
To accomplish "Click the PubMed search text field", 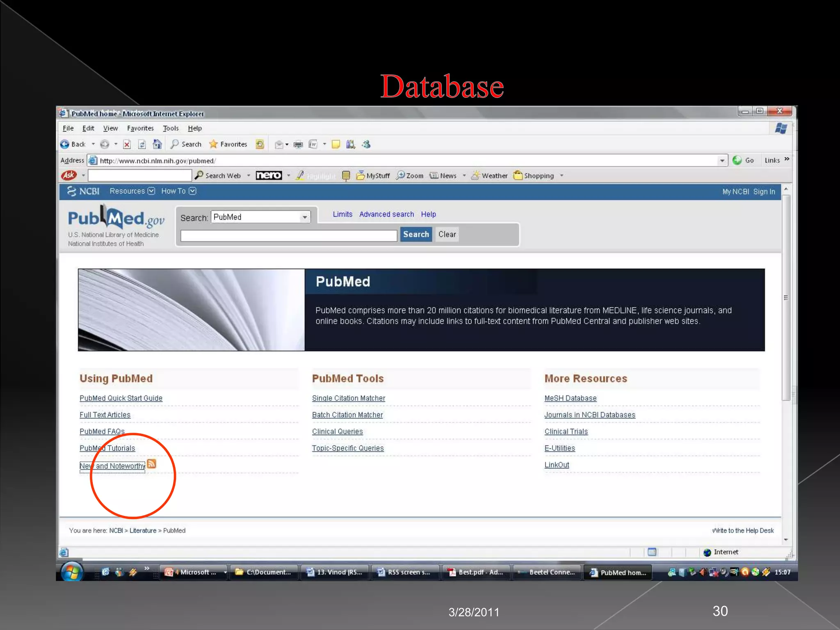I will (289, 235).
